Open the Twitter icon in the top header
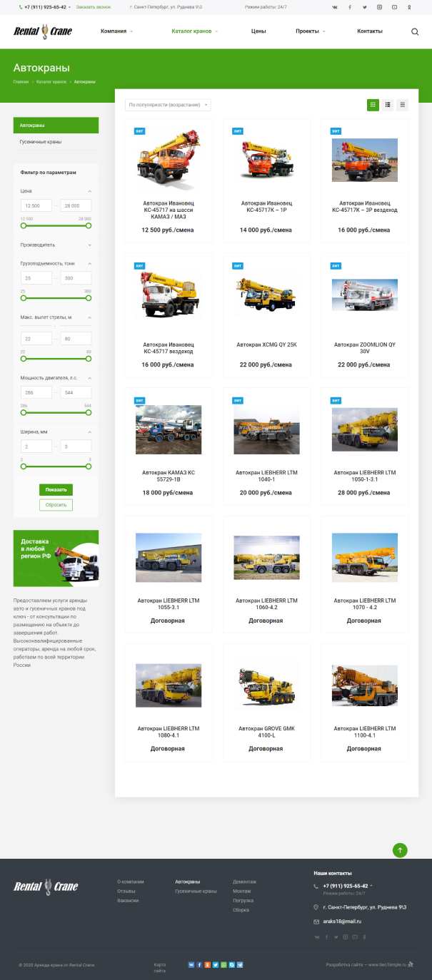This screenshot has width=432, height=980. 364,7
